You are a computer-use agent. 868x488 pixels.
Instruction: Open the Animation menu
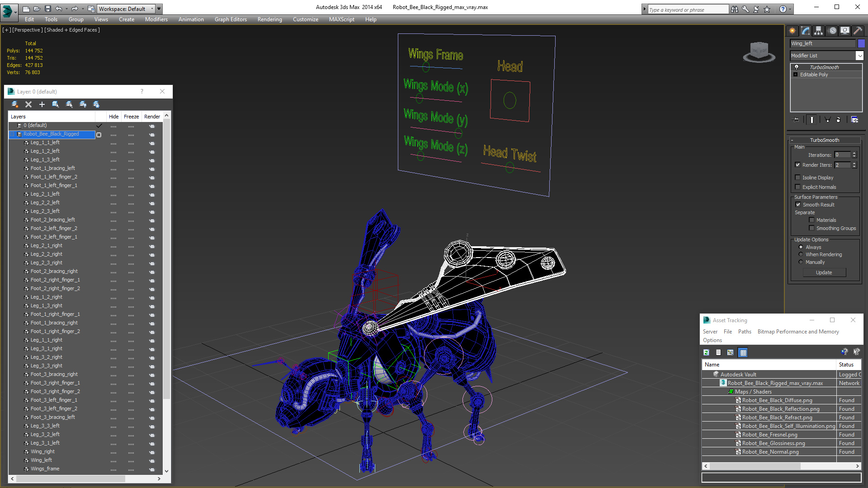[191, 19]
